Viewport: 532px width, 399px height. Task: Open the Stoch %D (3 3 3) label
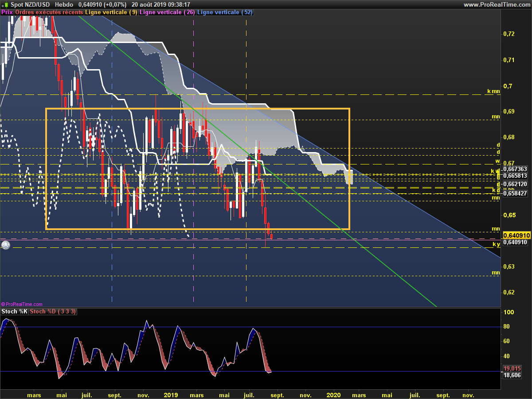click(x=53, y=312)
